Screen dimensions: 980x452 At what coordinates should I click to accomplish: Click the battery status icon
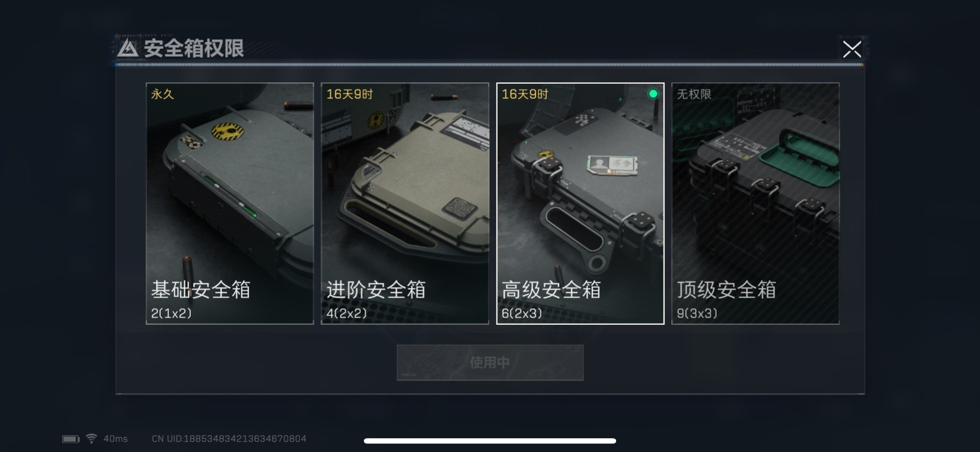71,439
